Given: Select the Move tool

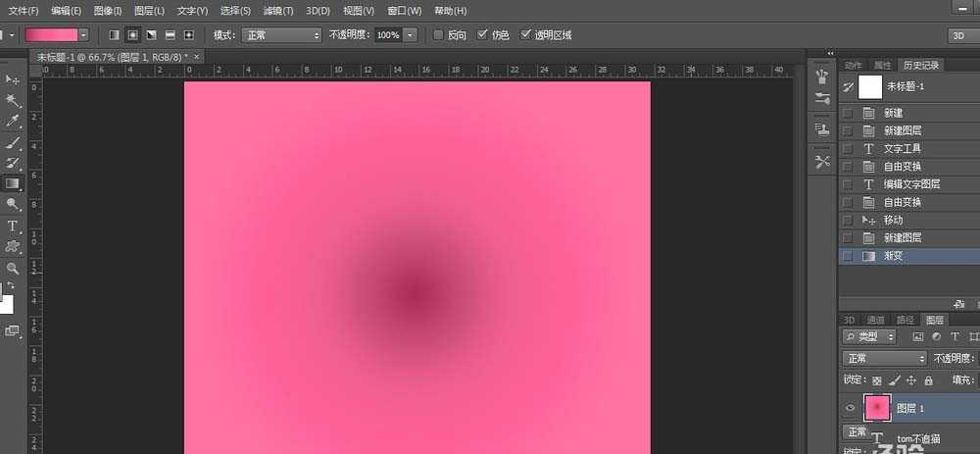Looking at the screenshot, I should 13,79.
